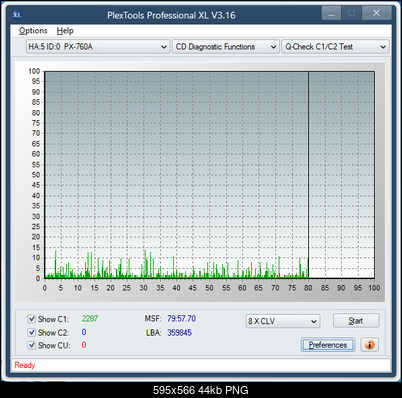402x398 pixels.
Task: Click the PlexTools XL title bar icon
Action: point(17,15)
